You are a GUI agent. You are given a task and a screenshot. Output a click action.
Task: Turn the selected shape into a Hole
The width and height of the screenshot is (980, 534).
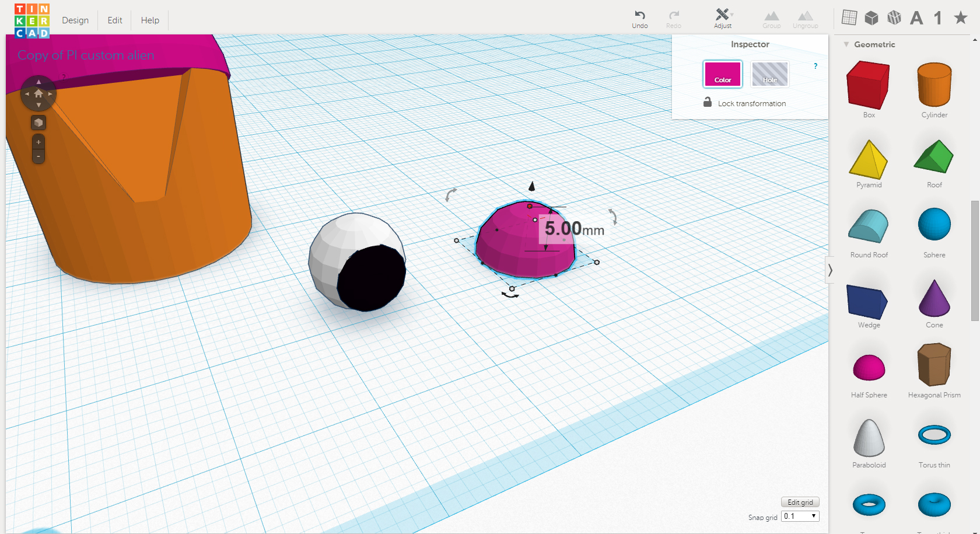coord(770,74)
